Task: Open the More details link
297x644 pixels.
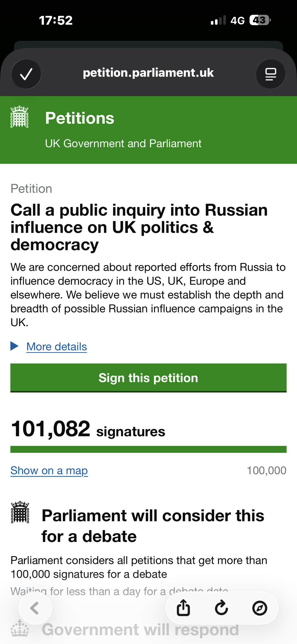Action: coord(57,347)
